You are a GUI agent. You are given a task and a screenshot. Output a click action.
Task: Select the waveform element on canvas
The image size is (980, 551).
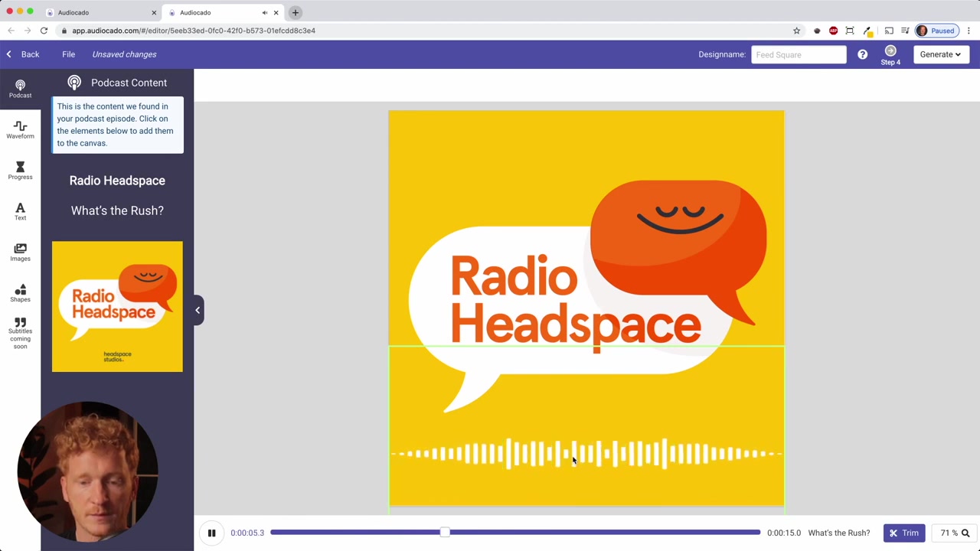[586, 454]
